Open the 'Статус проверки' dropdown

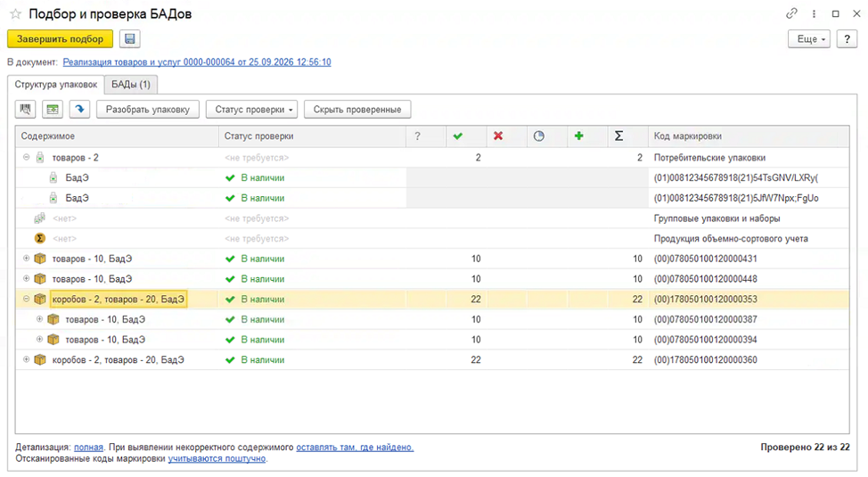coord(252,109)
